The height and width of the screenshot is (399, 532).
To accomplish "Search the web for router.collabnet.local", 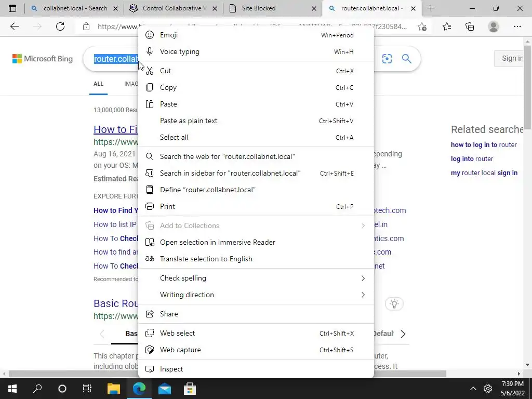I will [256, 156].
